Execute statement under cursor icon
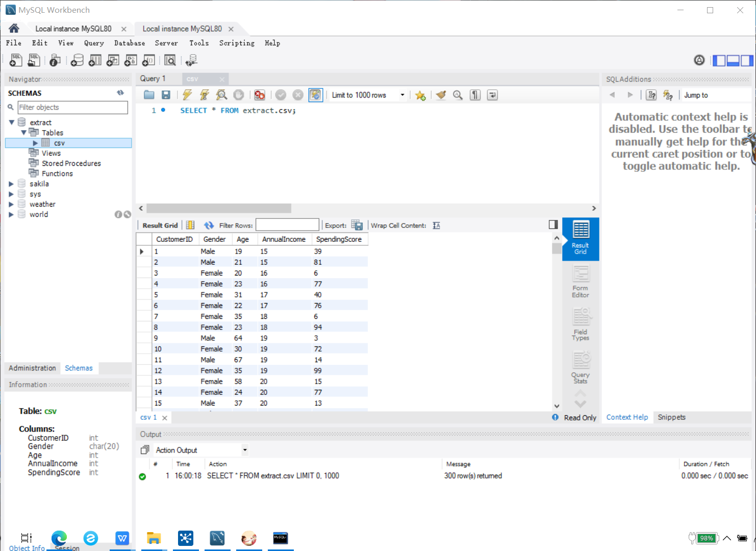 click(x=205, y=95)
